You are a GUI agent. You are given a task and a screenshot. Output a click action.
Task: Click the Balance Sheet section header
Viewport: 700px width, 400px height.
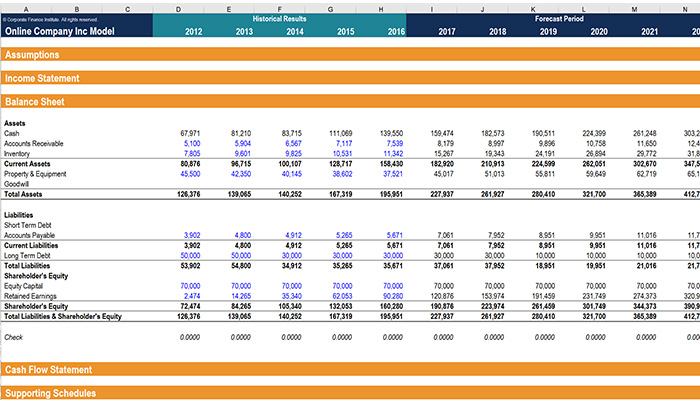click(x=350, y=102)
